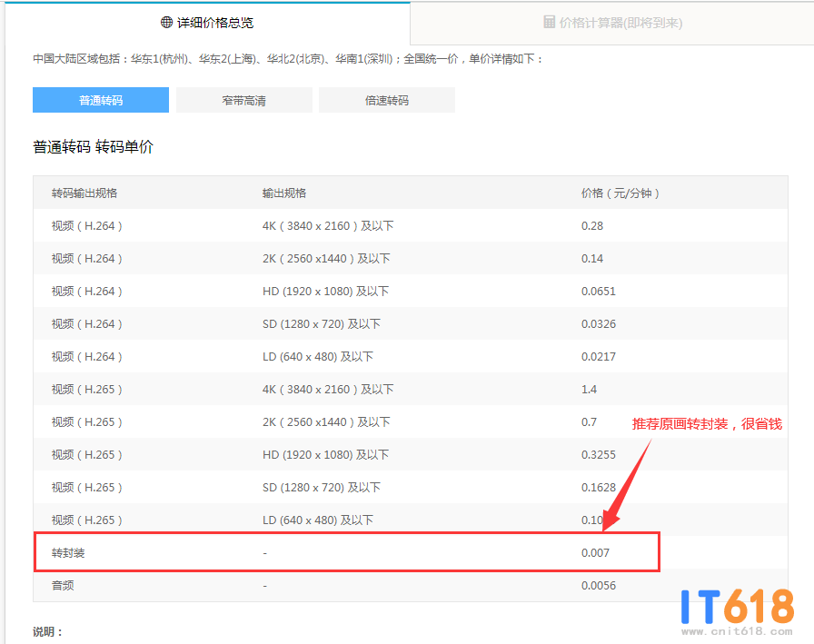The width and height of the screenshot is (814, 644).
Task: Switch to the 价格计算器(即将到来) tab
Action: click(x=612, y=23)
